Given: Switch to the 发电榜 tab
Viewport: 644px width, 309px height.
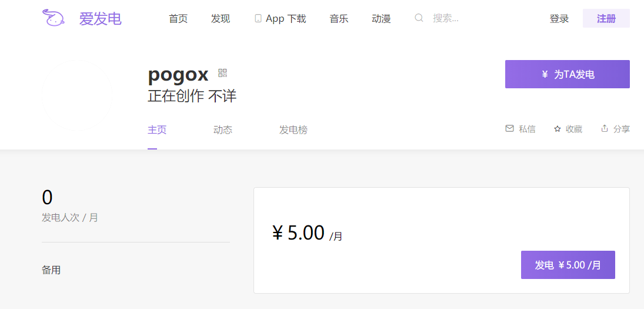Looking at the screenshot, I should coord(293,130).
